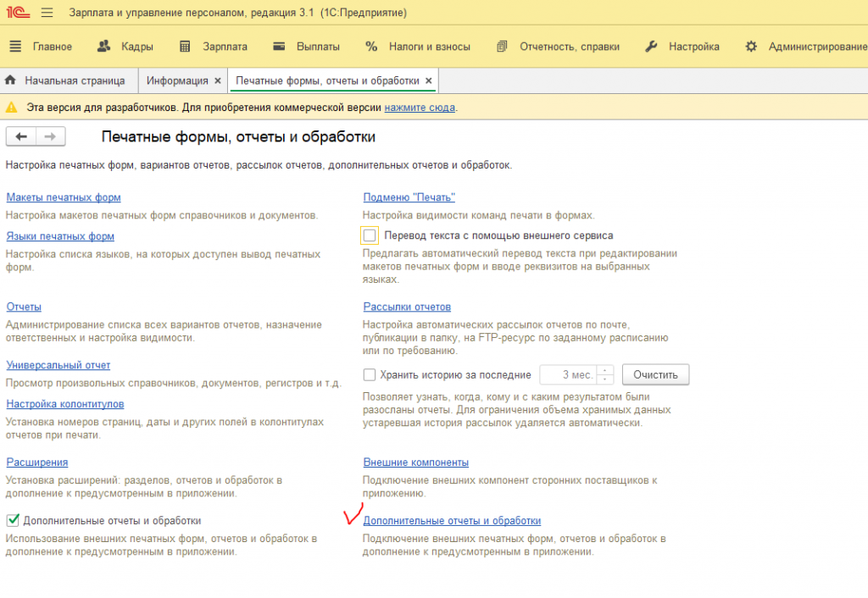This screenshot has width=868, height=598.
Task: Open the hamburger main menu in the title bar
Action: pos(47,12)
